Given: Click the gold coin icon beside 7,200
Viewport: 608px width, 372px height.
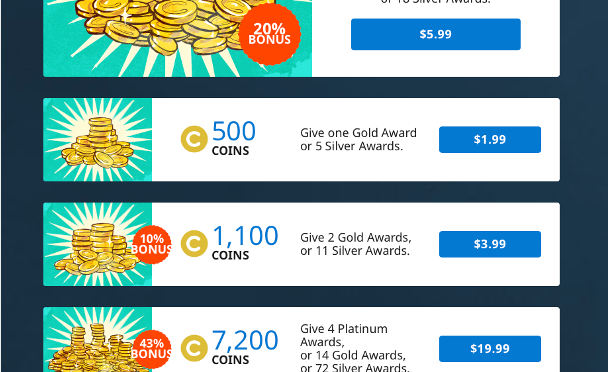Looking at the screenshot, I should tap(194, 348).
